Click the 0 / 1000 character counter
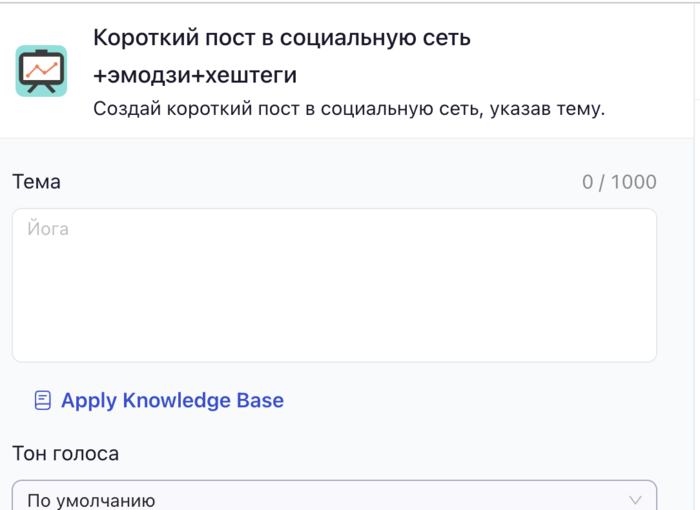700x510 pixels. click(619, 182)
